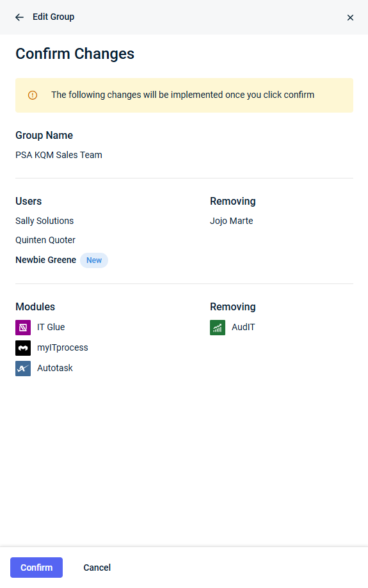Click the green AudIT module icon

pos(218,328)
